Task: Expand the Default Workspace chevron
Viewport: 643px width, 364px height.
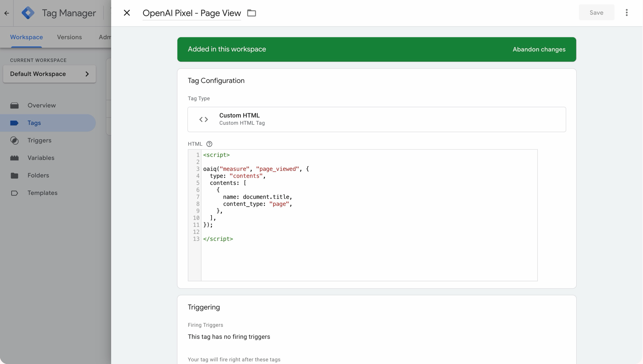Action: coord(87,74)
